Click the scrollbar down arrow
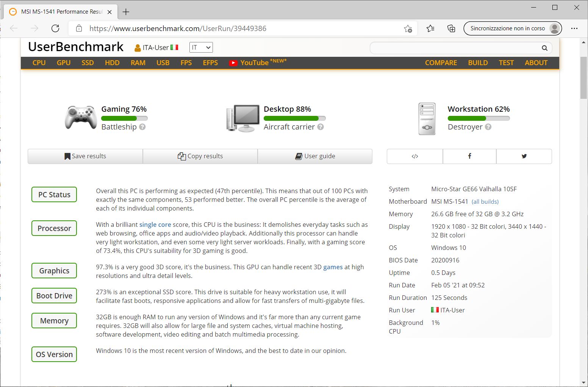The width and height of the screenshot is (588, 387). [583, 382]
